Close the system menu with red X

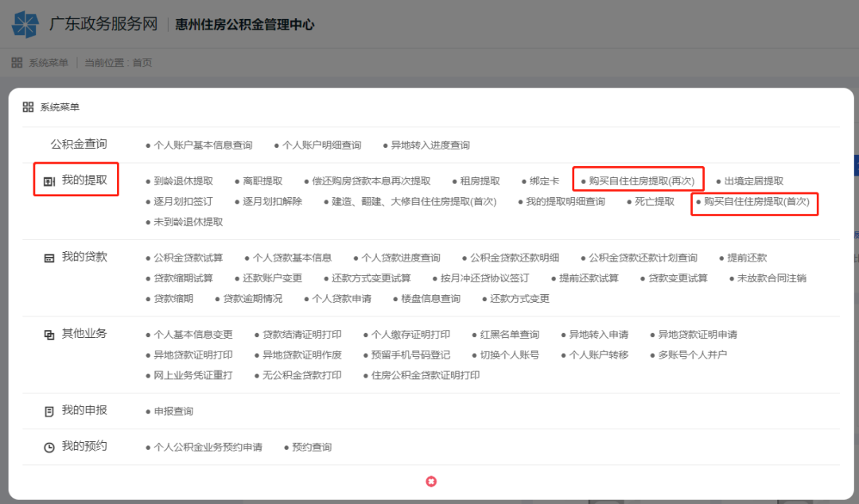click(431, 482)
